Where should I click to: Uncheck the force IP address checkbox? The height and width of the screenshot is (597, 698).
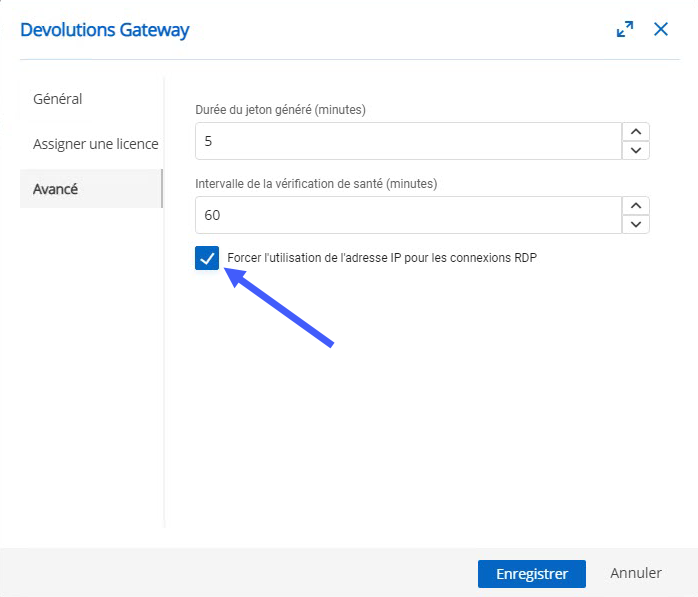pyautogui.click(x=207, y=258)
